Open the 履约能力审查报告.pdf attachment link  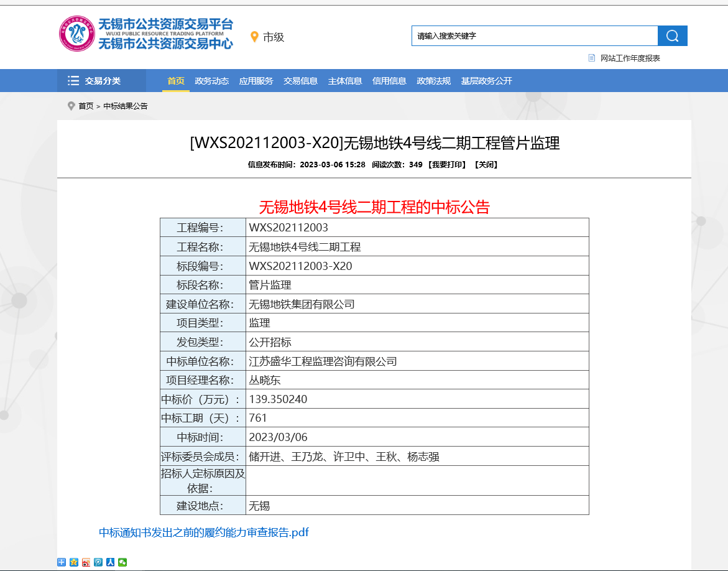(204, 532)
